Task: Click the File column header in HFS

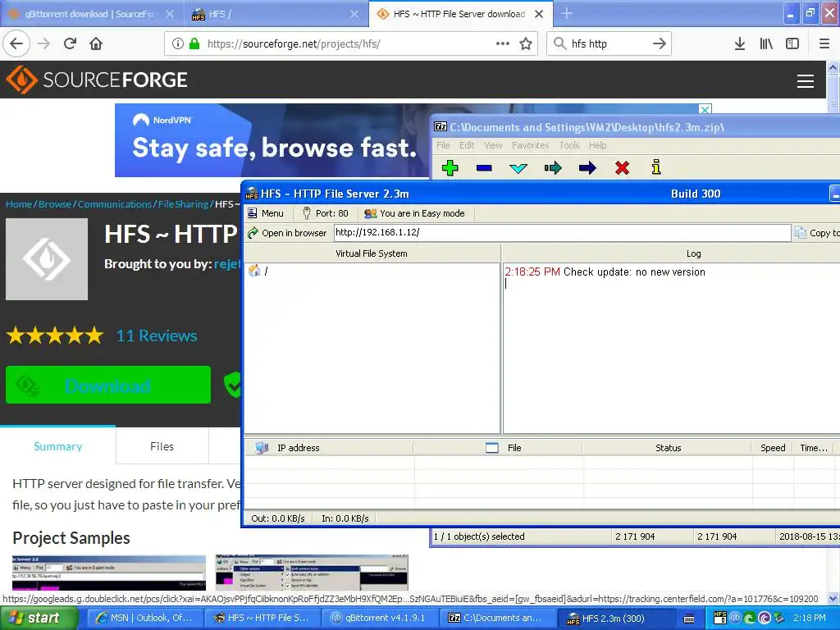Action: point(498,448)
